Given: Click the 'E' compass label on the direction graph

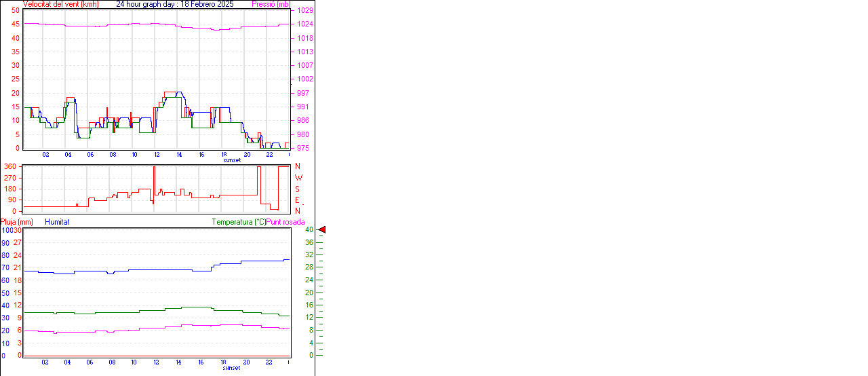Looking at the screenshot, I should (x=298, y=200).
